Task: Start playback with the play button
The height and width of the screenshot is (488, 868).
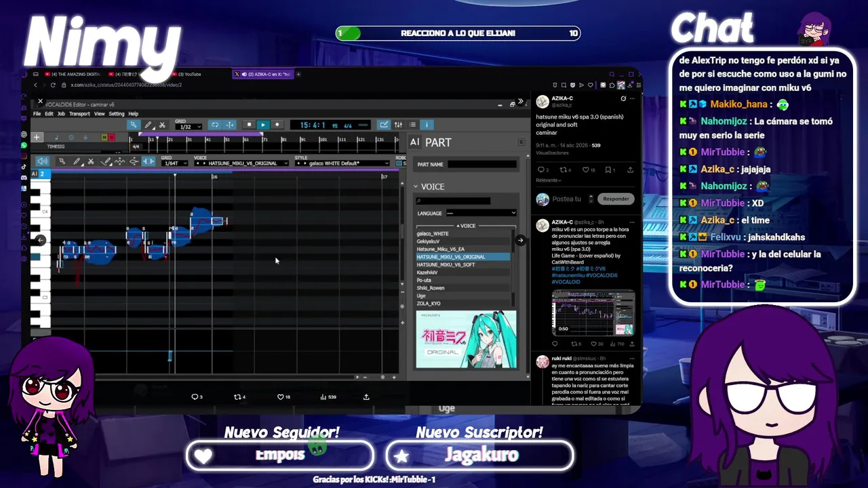Action: 263,125
